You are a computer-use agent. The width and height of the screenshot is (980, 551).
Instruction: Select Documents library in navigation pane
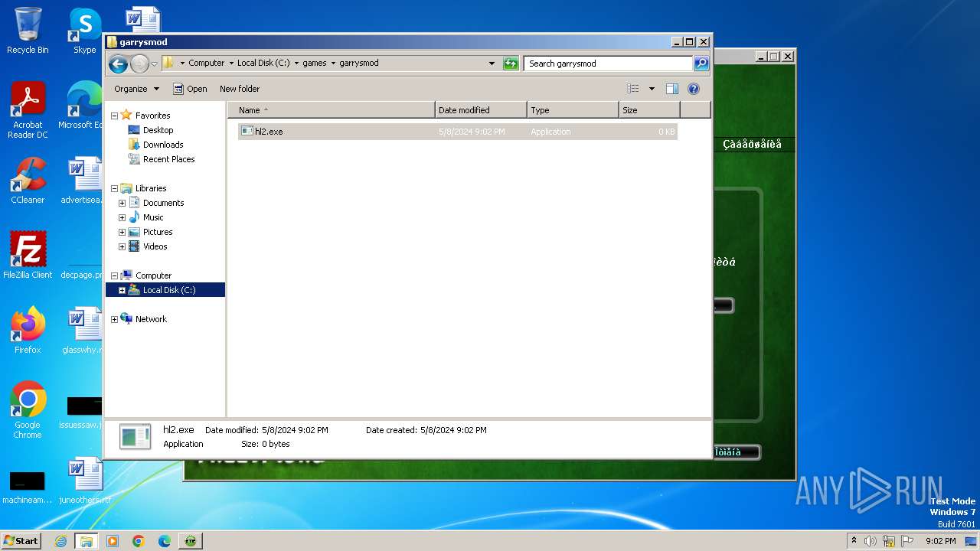tap(163, 203)
